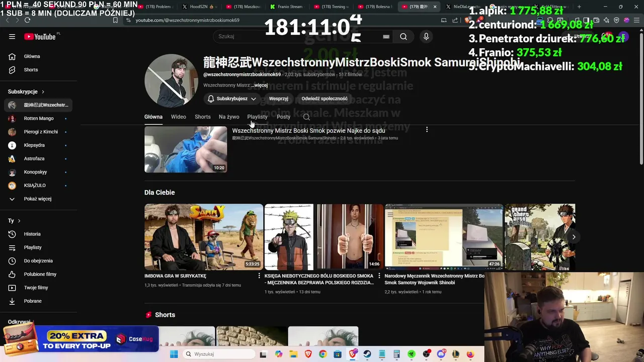Show next Dla Ciebie videos arrow
The width and height of the screenshot is (644, 362).
[x=574, y=237]
